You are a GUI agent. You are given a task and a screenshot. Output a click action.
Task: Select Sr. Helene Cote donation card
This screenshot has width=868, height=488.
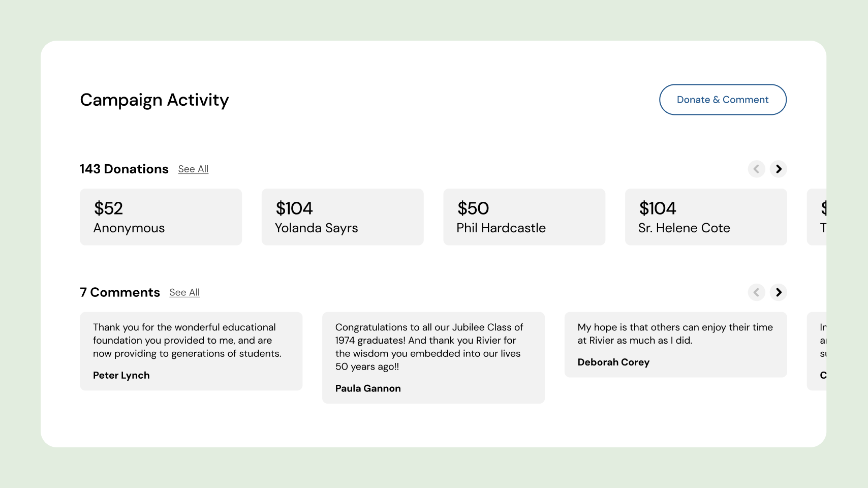[705, 217]
